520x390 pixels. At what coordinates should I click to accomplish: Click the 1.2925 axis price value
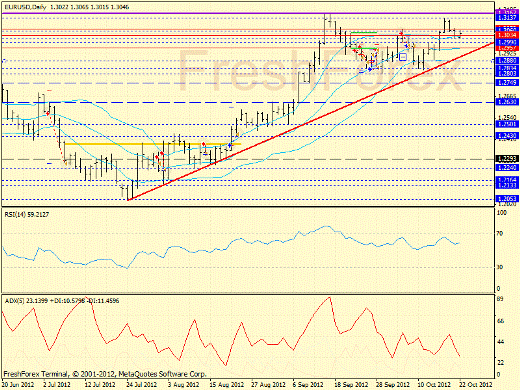507,53
